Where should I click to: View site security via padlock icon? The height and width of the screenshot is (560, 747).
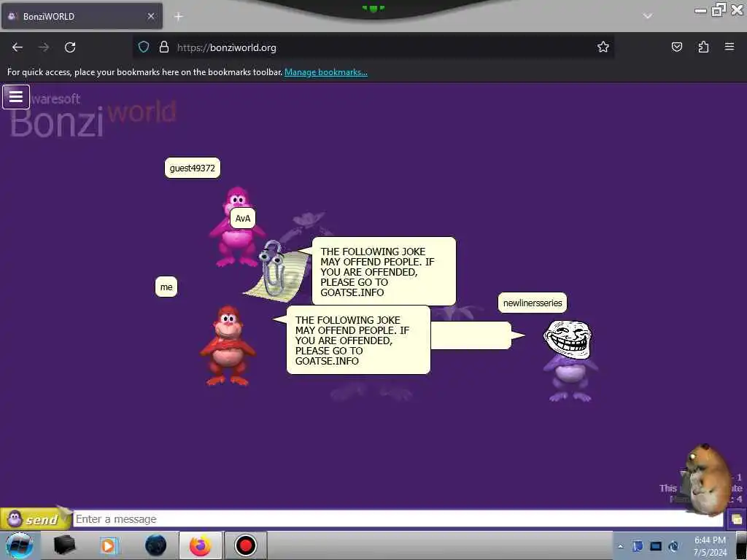click(164, 47)
